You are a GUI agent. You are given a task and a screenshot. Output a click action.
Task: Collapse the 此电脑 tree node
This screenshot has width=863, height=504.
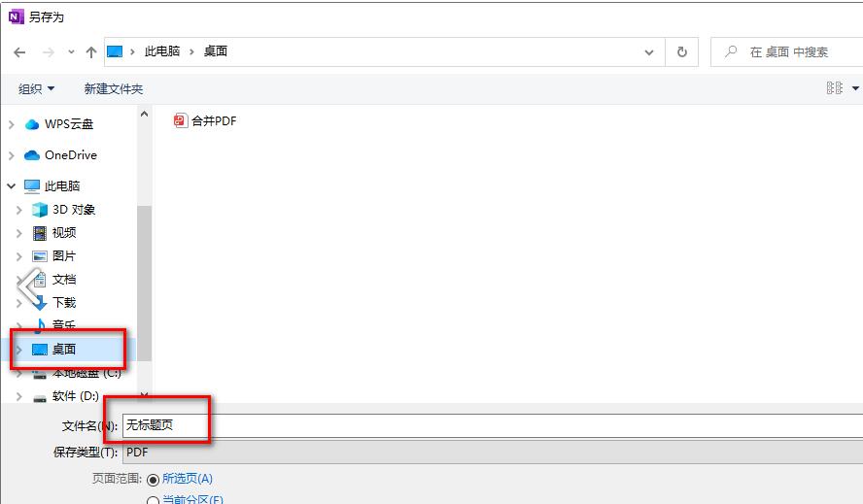(11, 186)
